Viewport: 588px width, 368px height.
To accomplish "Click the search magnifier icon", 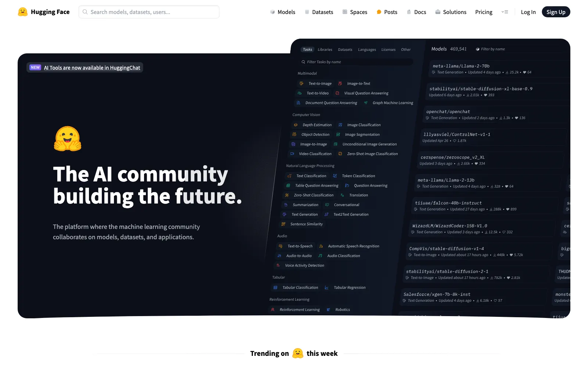I will [x=85, y=12].
